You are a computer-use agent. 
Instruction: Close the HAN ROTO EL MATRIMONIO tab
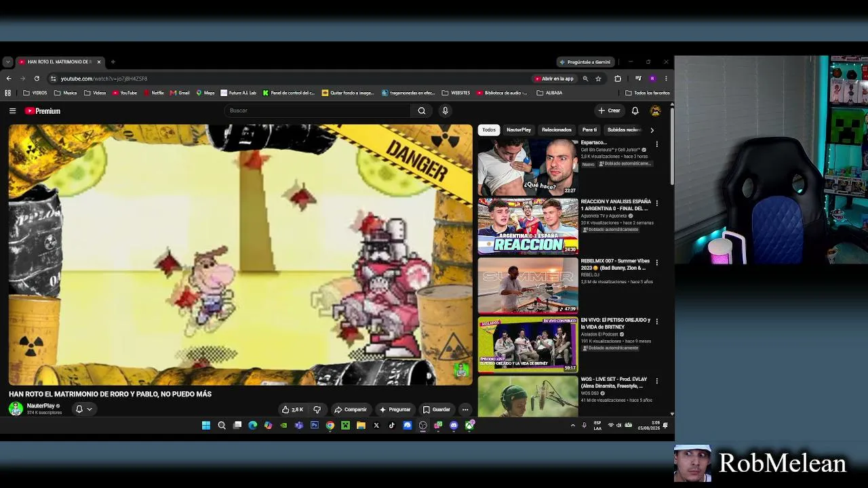pyautogui.click(x=99, y=62)
